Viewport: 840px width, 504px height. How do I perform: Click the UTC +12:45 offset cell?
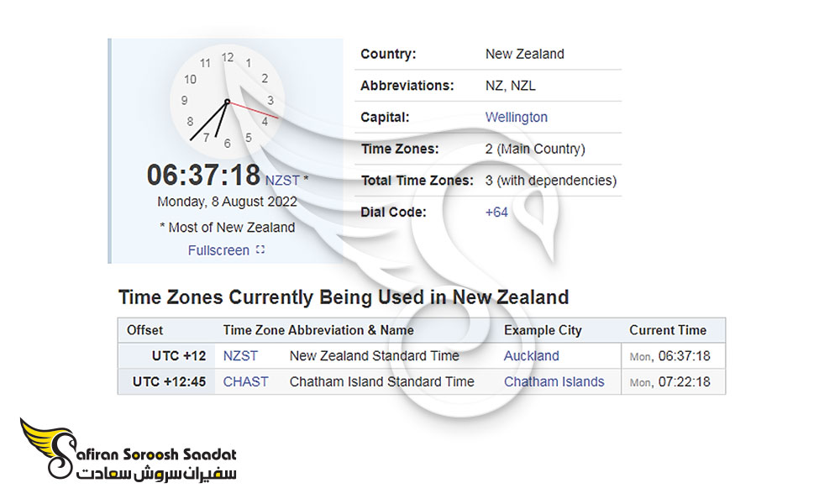tap(169, 381)
